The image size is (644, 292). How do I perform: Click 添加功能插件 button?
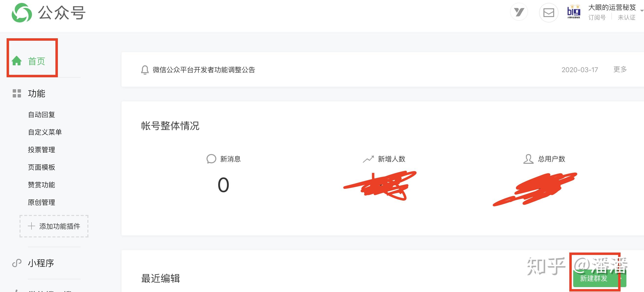click(54, 226)
